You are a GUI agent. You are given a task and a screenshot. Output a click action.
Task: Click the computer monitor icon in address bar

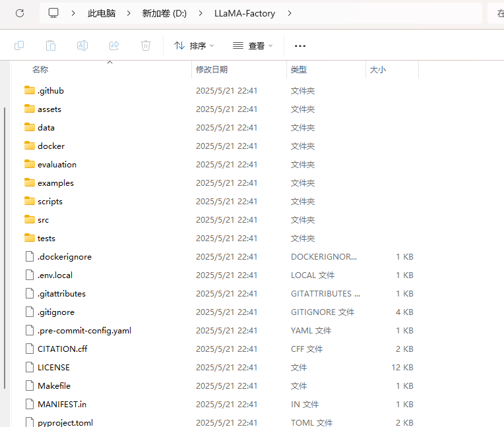coord(53,13)
